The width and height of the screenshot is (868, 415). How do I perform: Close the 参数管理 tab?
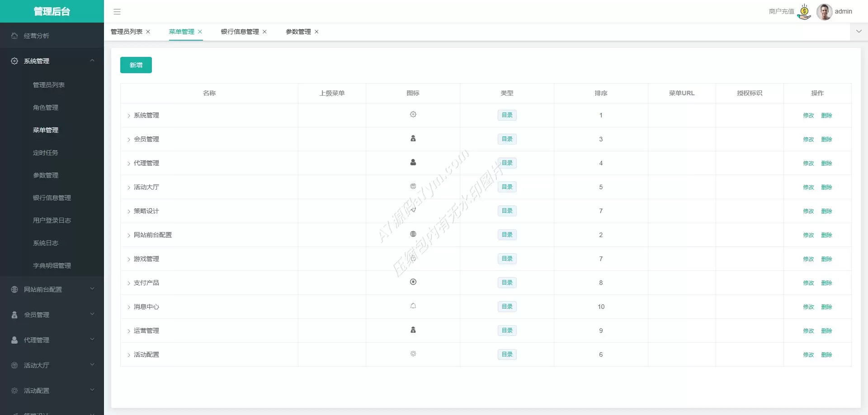tap(316, 32)
